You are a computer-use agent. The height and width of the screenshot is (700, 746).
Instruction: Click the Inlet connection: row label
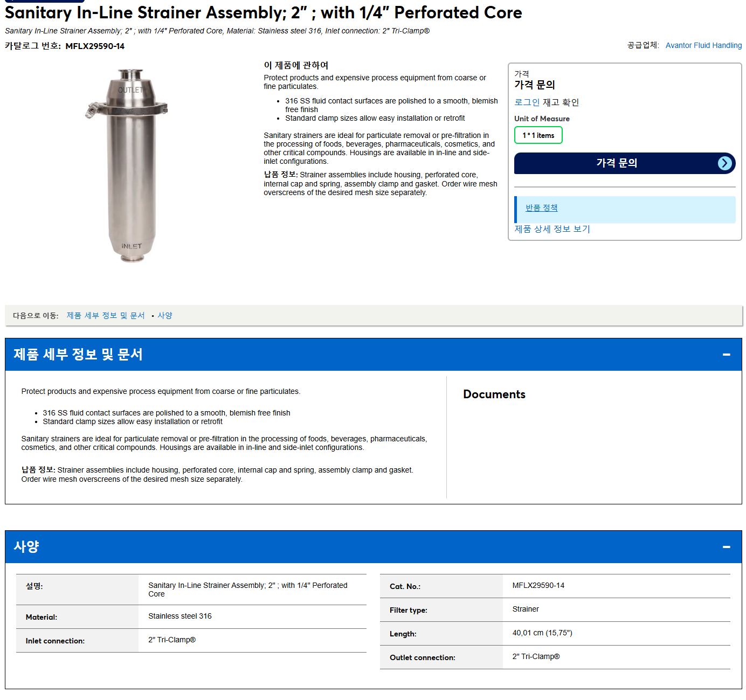(x=55, y=641)
